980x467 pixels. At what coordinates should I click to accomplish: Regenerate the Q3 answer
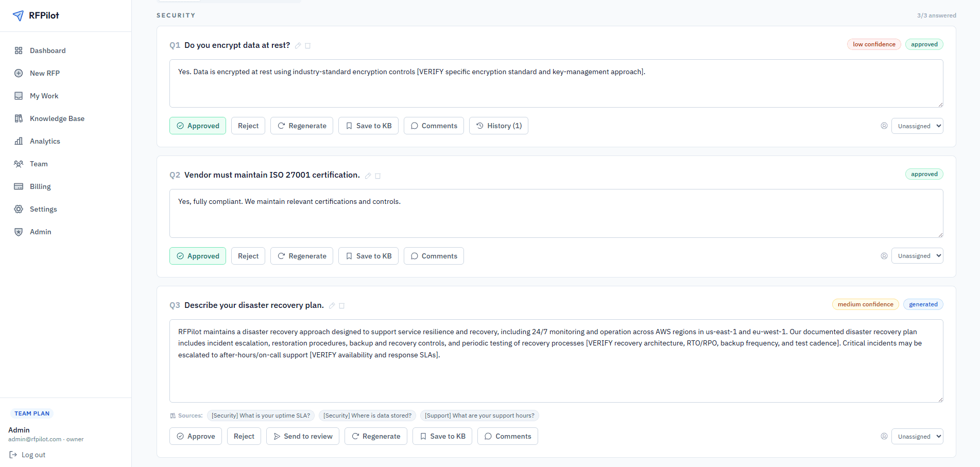pos(376,436)
